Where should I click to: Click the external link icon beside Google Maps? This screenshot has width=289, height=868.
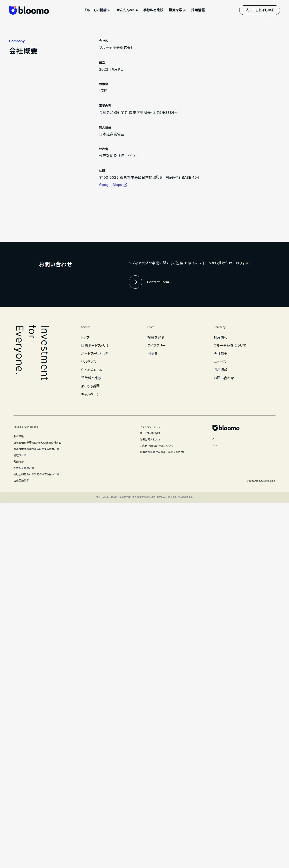pos(126,185)
